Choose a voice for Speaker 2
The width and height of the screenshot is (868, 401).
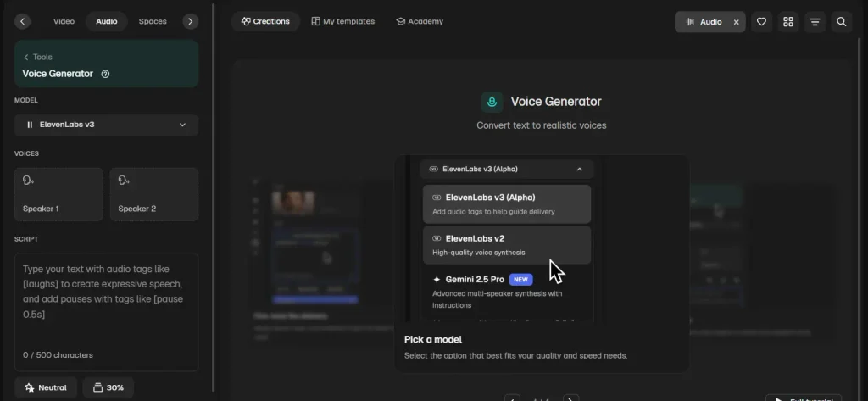pos(154,194)
